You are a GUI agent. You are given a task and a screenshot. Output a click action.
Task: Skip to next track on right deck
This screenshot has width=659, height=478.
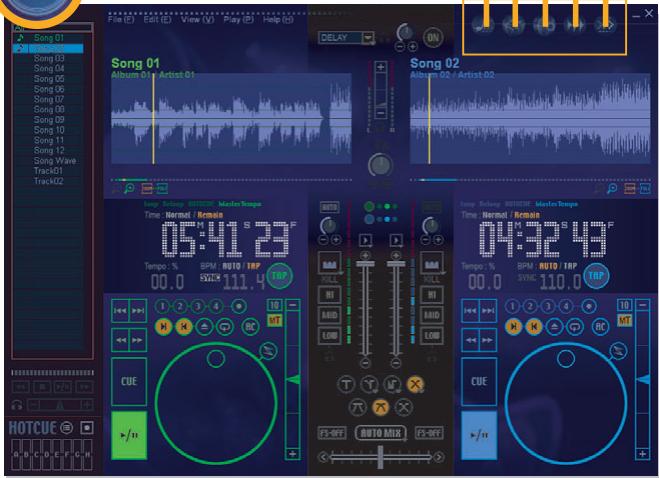(488, 311)
